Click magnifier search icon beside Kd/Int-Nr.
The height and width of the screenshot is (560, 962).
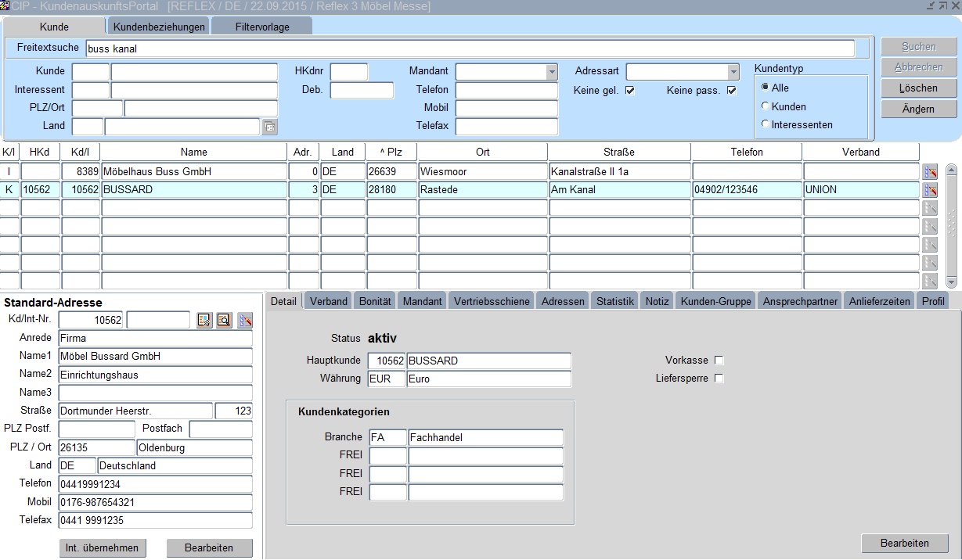coord(224,320)
